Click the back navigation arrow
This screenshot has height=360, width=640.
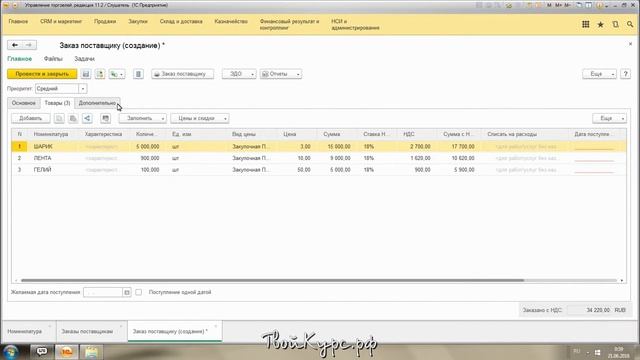click(15, 45)
